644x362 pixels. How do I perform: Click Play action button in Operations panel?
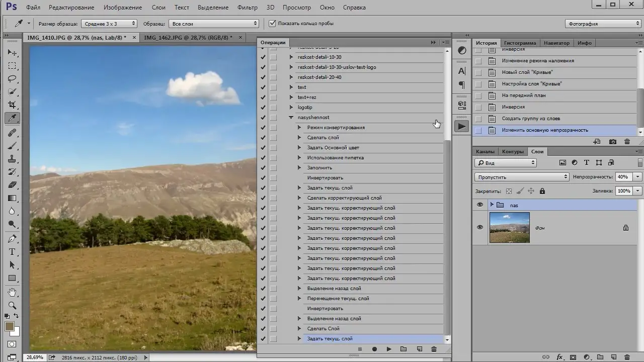point(389,349)
